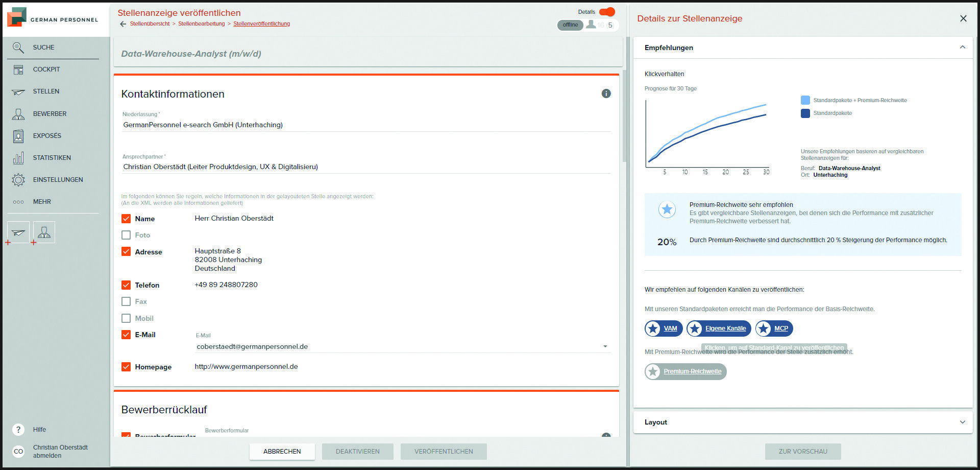Click the Data-Warehouse-Analyst (m/w/d) title field
Screen dimensions: 980x470
(368, 54)
